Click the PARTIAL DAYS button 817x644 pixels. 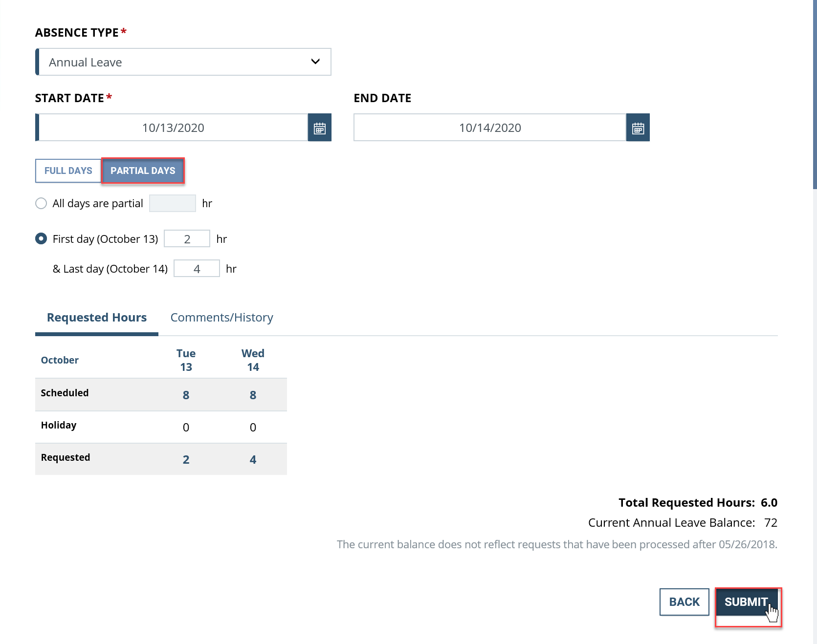143,171
